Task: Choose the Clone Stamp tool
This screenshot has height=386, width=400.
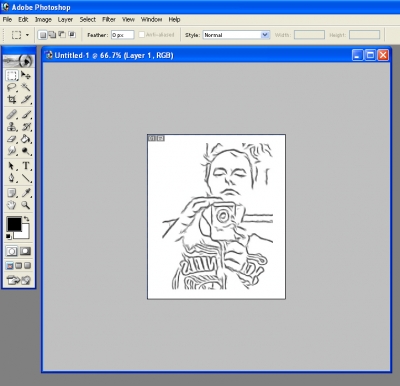Action: [x=12, y=127]
